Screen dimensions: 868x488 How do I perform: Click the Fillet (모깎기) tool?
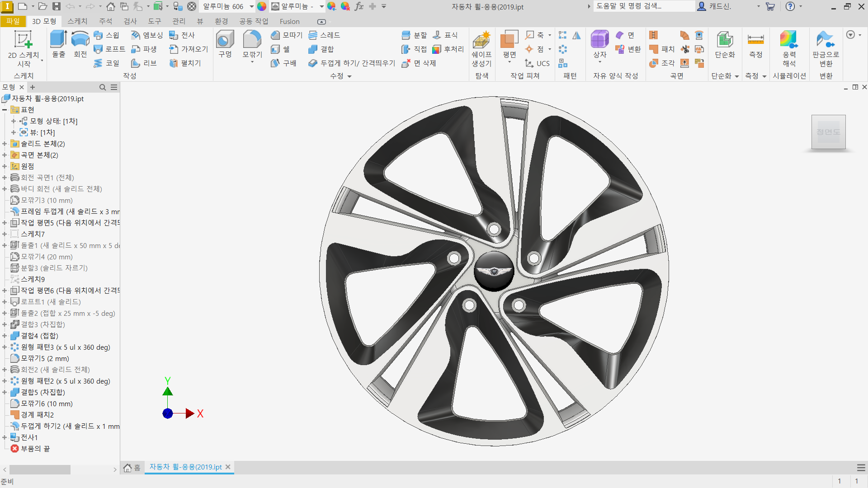click(x=252, y=44)
